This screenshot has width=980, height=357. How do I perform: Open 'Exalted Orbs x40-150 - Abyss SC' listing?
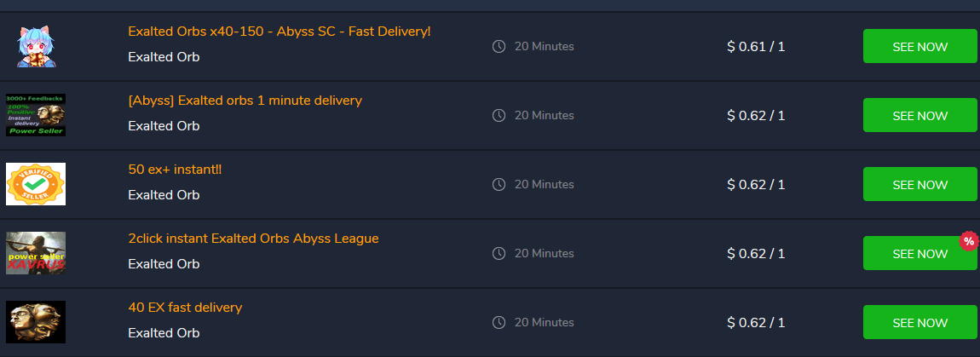point(279,32)
